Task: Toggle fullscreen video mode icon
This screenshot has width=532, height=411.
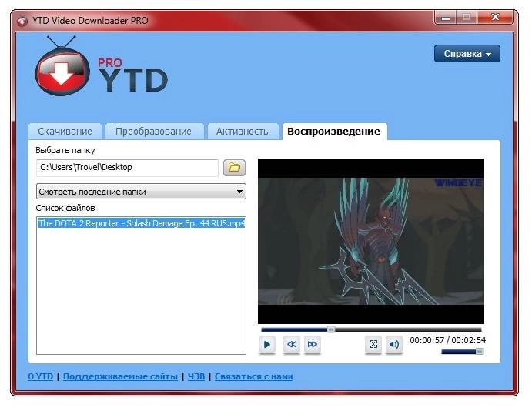Action: tap(373, 344)
